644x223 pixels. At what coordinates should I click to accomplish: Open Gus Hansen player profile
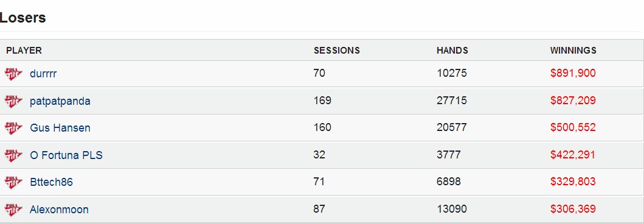click(x=60, y=128)
